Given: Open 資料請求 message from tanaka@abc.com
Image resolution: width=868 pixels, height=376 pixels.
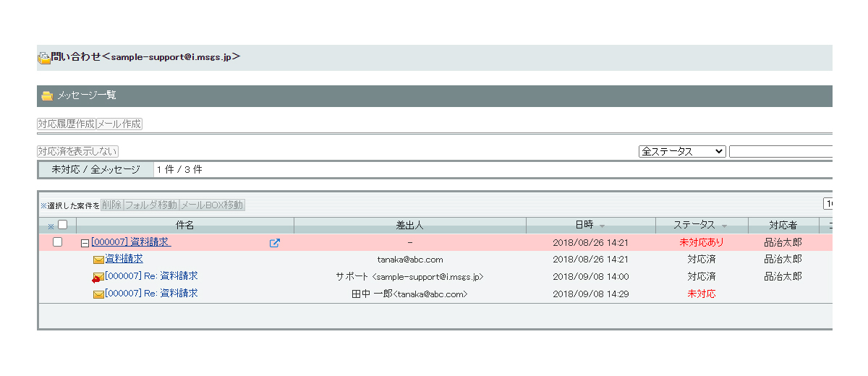Looking at the screenshot, I should 124,259.
